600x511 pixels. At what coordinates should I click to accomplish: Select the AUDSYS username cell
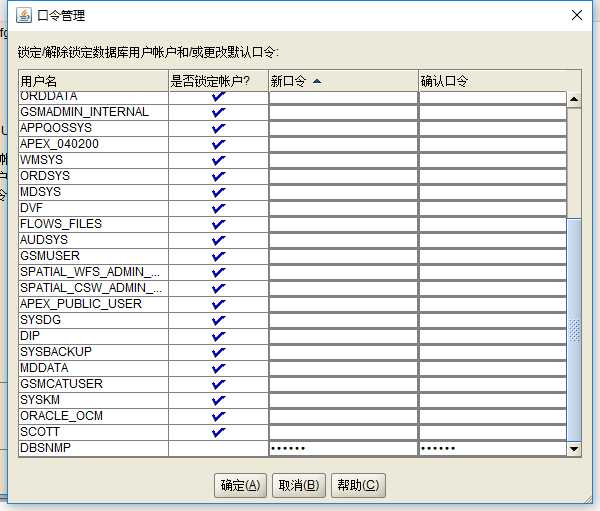[x=93, y=240]
